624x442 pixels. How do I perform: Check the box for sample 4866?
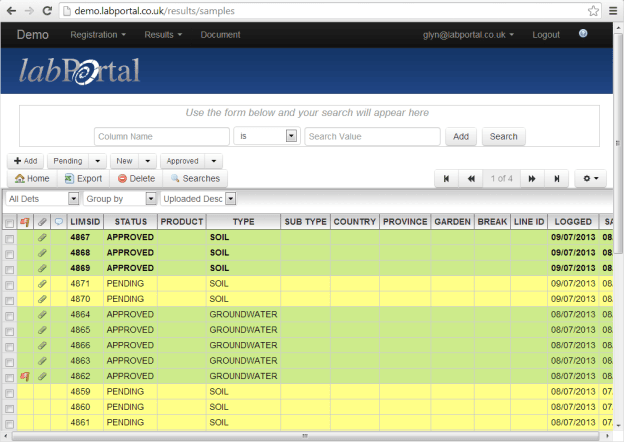(x=10, y=347)
